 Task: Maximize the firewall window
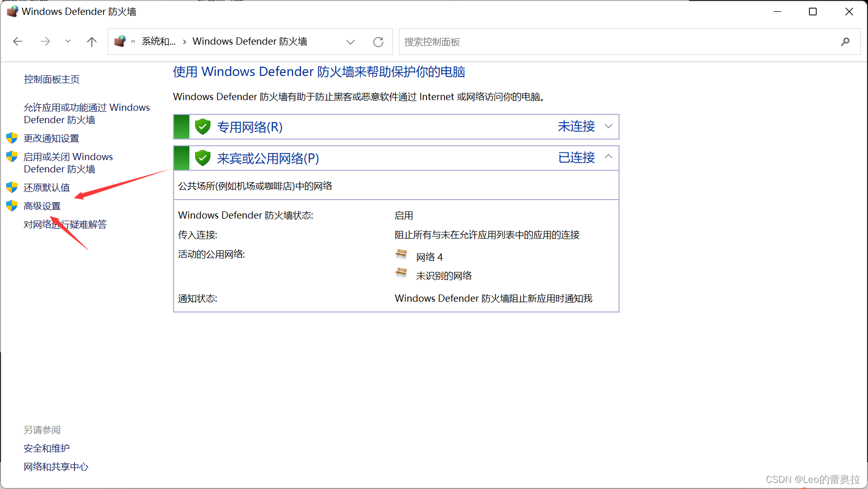[813, 11]
